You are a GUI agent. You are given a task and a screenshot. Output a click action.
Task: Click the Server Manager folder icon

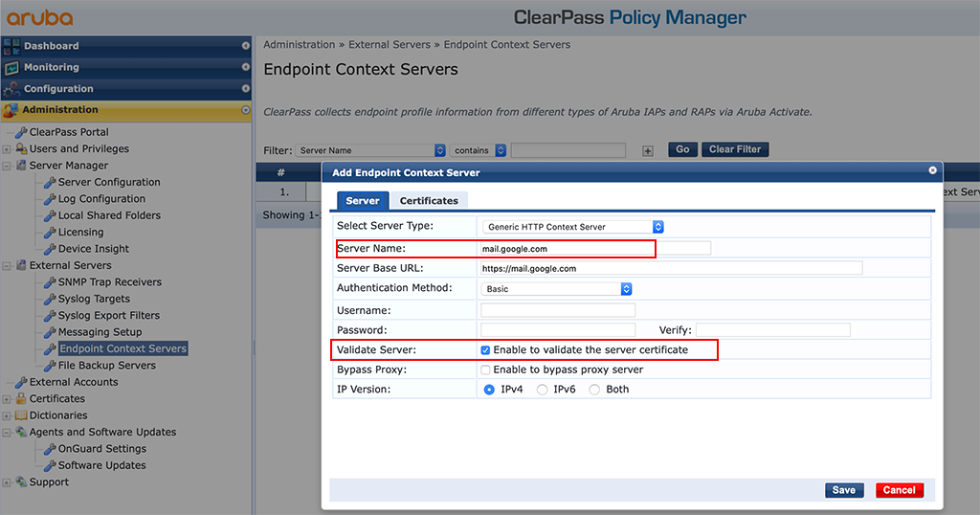(x=21, y=165)
